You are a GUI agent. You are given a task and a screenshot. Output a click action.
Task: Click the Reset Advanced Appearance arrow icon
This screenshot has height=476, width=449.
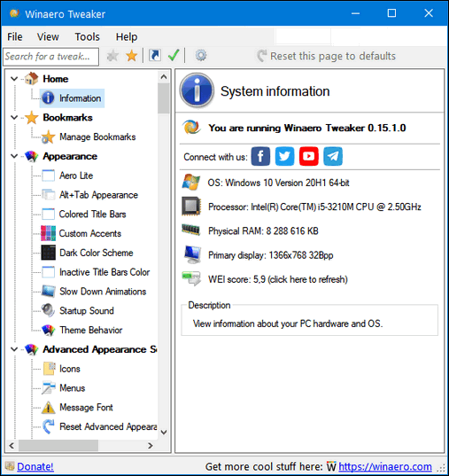[x=48, y=426]
